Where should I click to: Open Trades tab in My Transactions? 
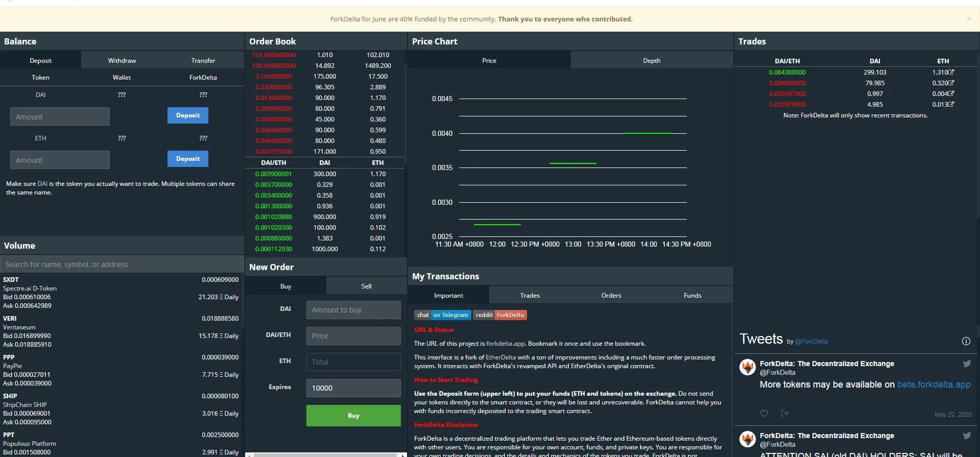(x=530, y=295)
